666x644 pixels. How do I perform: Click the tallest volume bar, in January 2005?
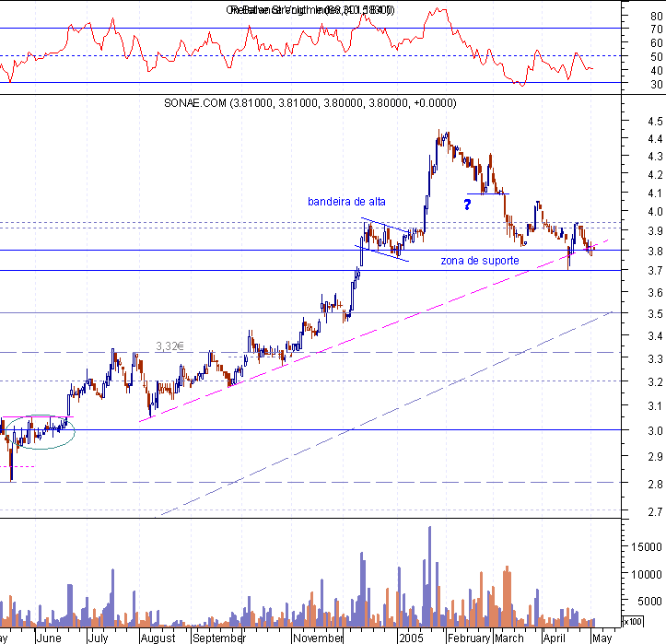click(429, 577)
